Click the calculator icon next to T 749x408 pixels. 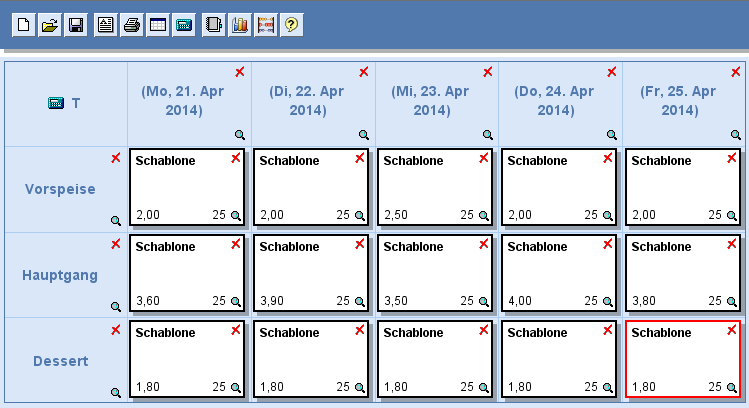point(56,103)
